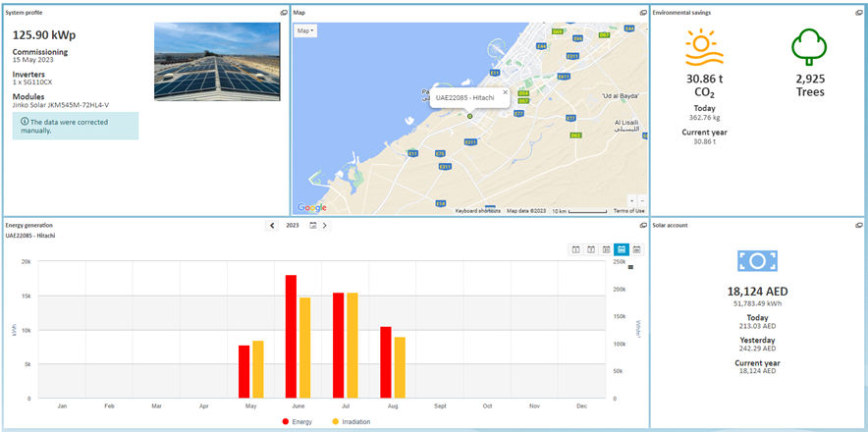This screenshot has width=868, height=432.
Task: Click the Al Lisaili map label
Action: pos(626,122)
